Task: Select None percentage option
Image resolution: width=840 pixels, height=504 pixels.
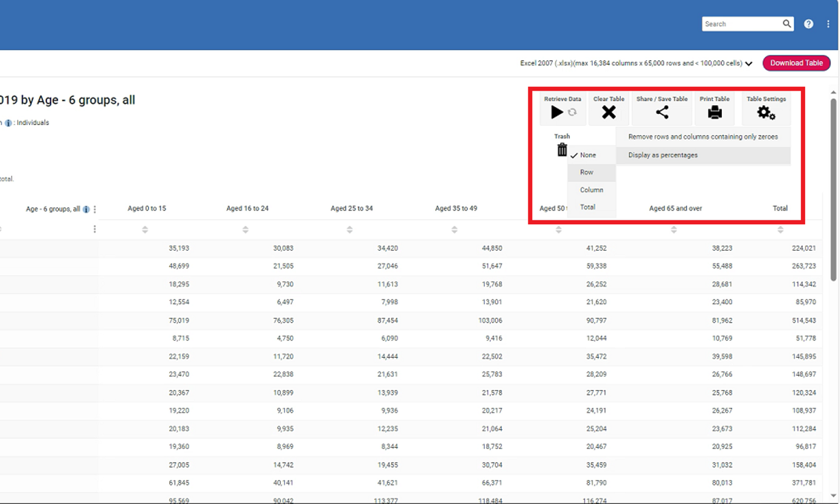Action: click(x=588, y=155)
